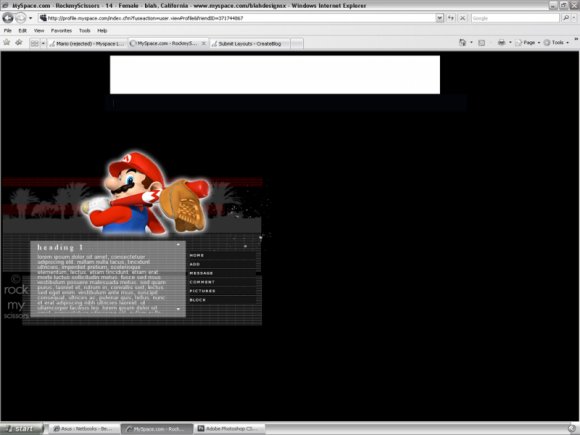Click the browser Back button

[8, 18]
